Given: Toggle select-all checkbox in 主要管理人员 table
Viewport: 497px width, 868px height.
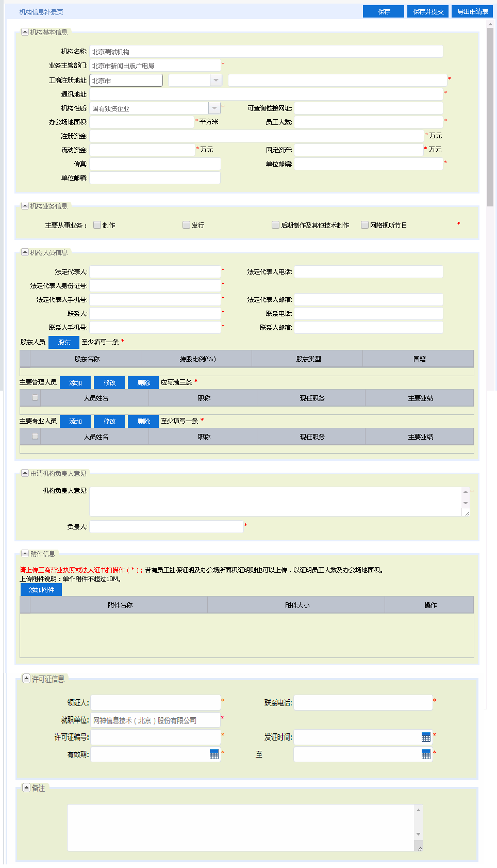Looking at the screenshot, I should click(35, 397).
